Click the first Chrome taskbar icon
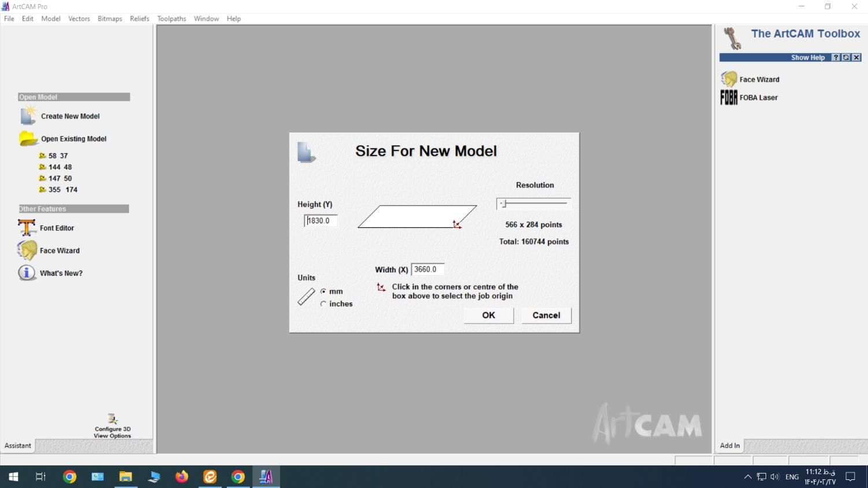 click(x=69, y=477)
